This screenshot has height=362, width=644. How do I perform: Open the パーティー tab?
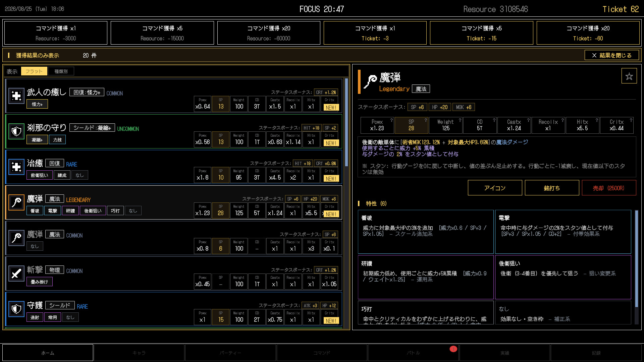[x=230, y=353]
